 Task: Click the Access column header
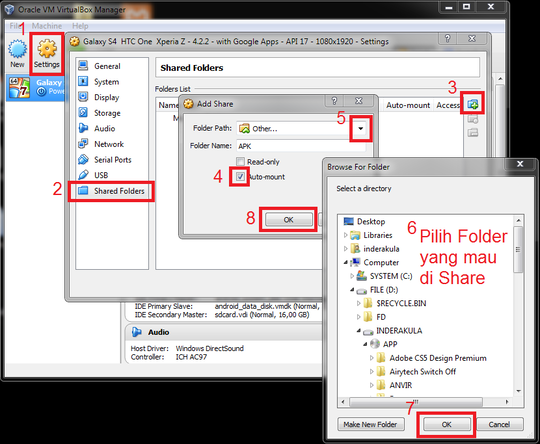(448, 105)
